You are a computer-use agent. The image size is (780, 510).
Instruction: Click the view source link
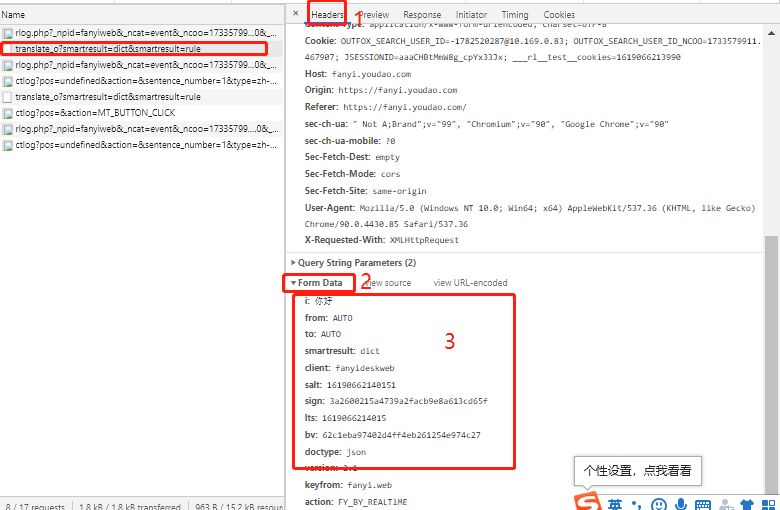pos(388,283)
